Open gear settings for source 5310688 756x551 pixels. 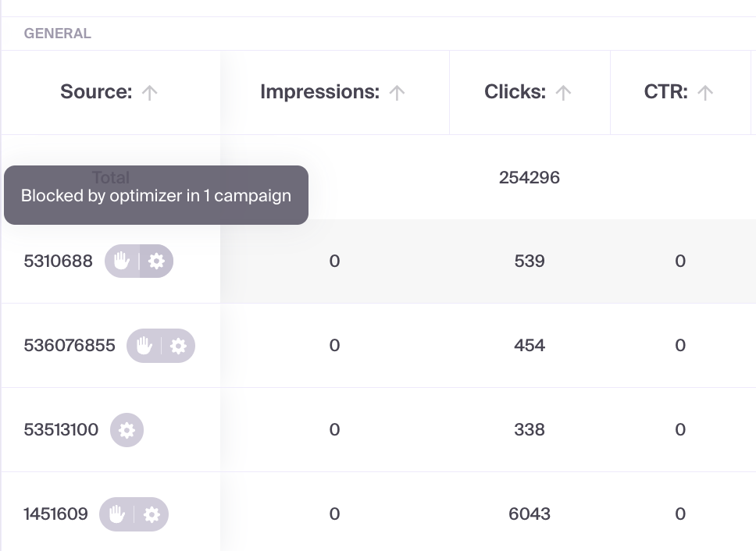click(x=156, y=261)
